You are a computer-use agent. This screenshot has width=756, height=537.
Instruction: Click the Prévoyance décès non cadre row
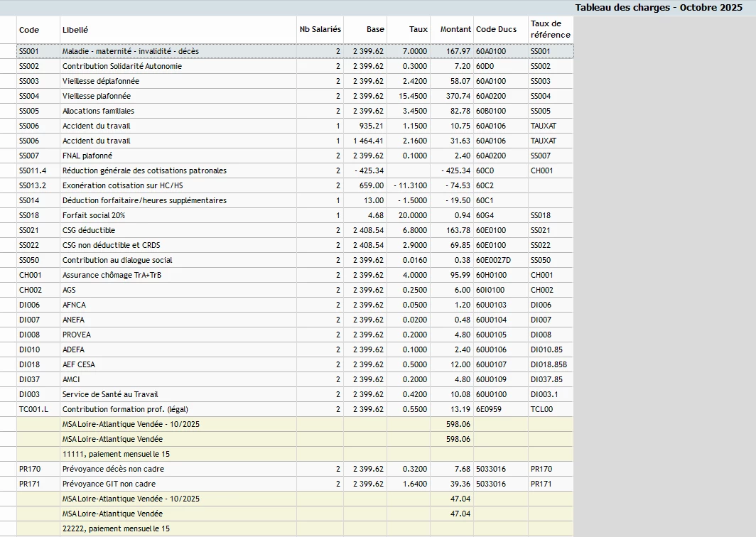click(114, 469)
